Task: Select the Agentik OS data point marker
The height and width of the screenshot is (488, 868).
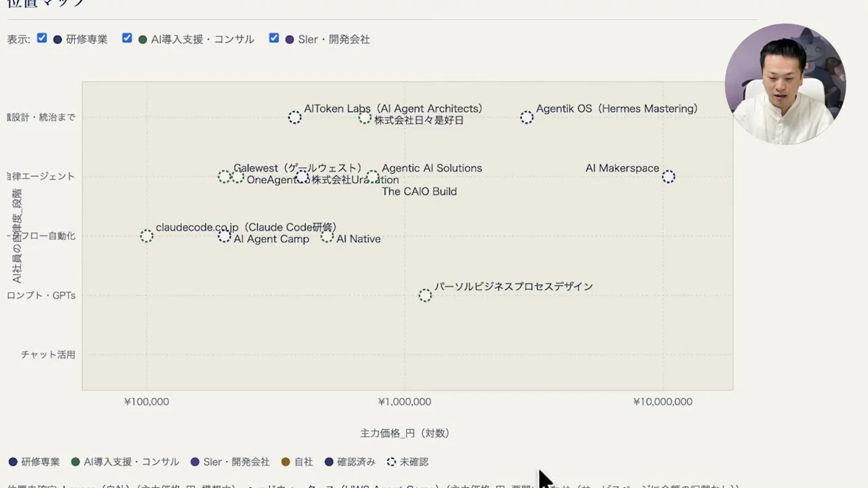Action: coord(527,117)
